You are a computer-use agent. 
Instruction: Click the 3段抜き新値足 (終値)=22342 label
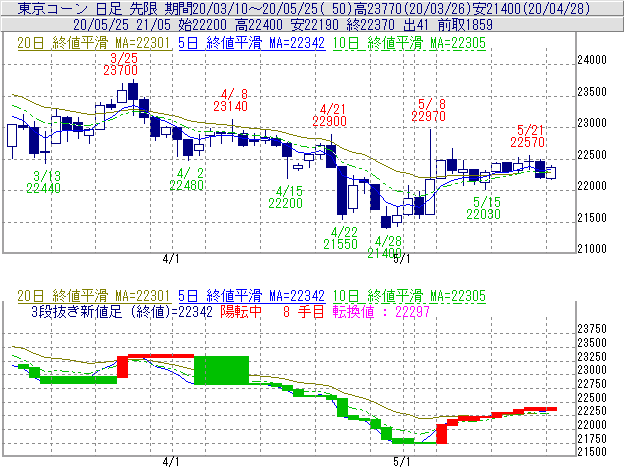click(122, 312)
